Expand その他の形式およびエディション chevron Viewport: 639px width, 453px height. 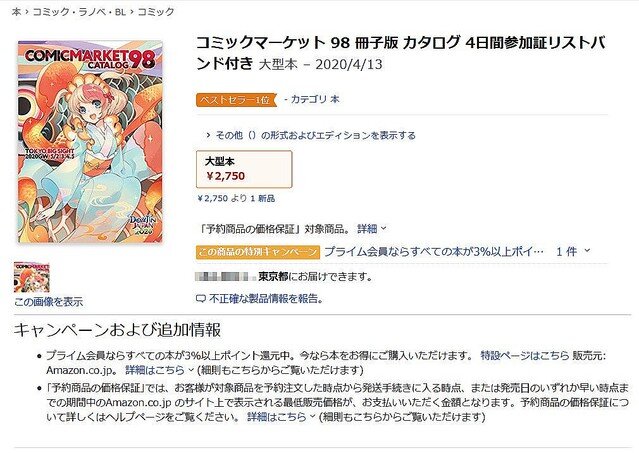pyautogui.click(x=208, y=135)
